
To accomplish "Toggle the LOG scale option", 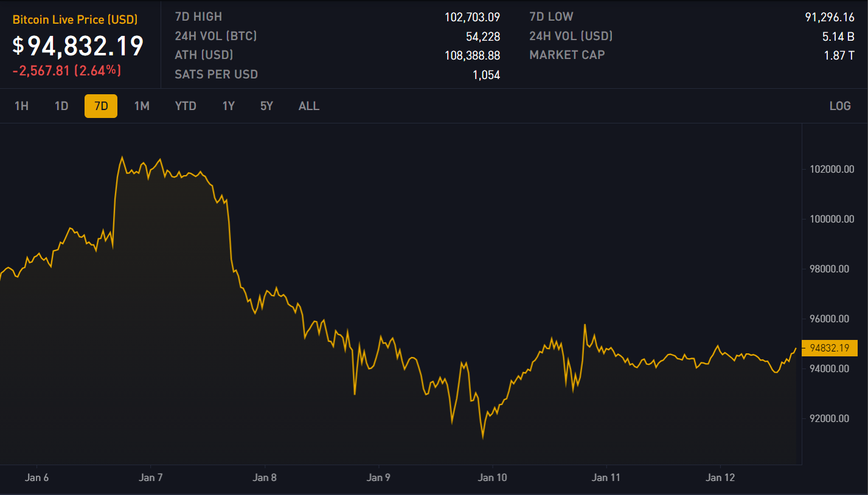I will point(840,106).
